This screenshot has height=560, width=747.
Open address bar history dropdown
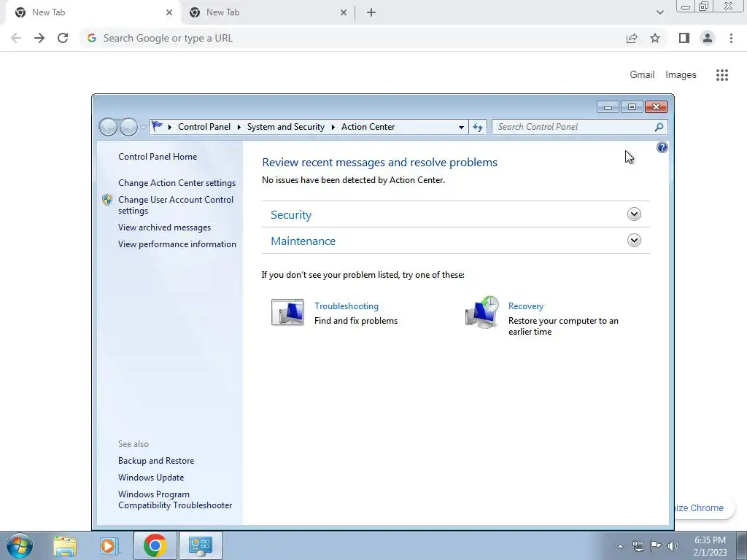(x=461, y=127)
